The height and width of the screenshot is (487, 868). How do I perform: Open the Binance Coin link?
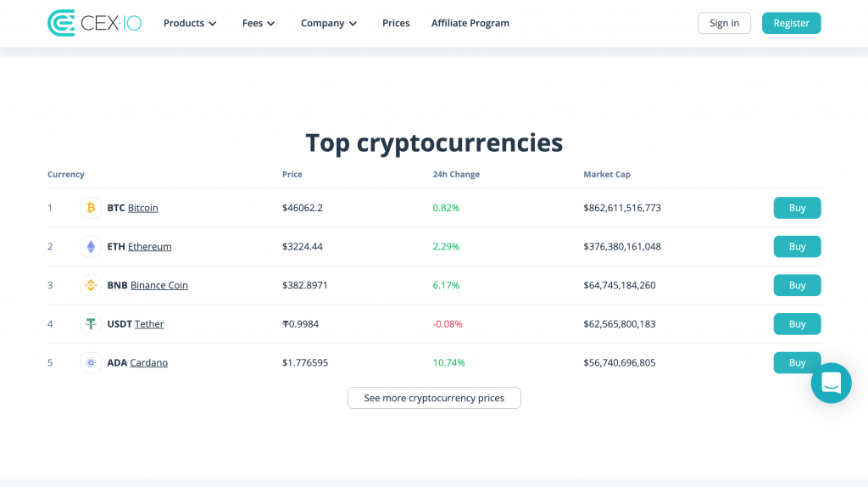pyautogui.click(x=159, y=285)
